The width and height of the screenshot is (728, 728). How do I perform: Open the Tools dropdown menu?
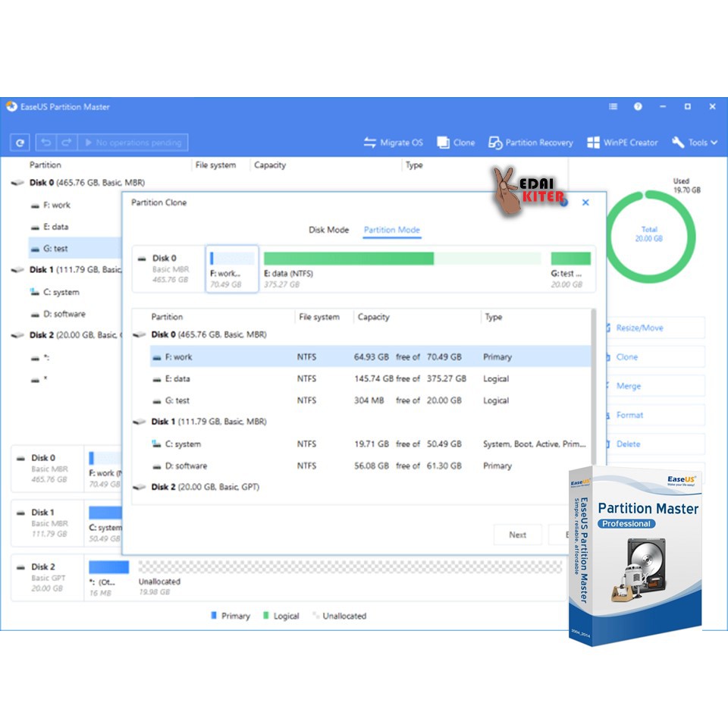(695, 143)
